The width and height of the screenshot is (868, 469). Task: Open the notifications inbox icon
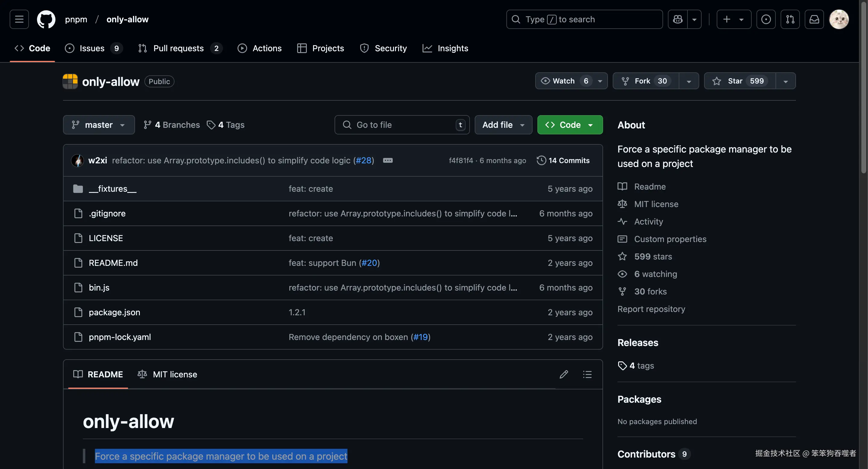[814, 19]
